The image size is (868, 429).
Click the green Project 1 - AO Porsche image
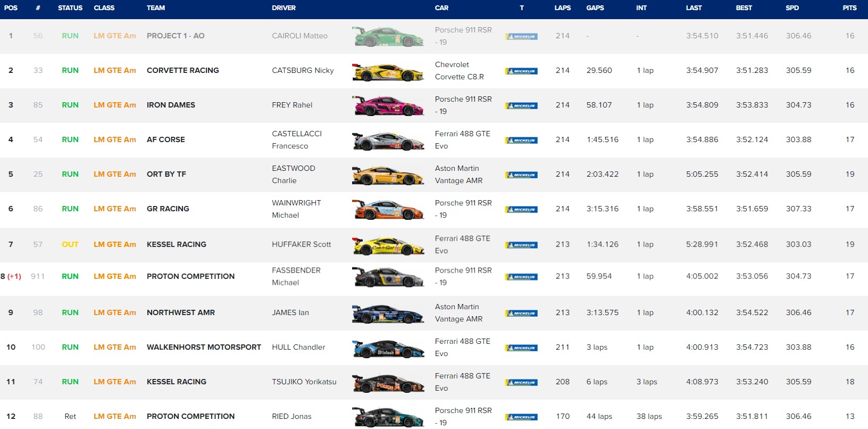click(x=388, y=37)
